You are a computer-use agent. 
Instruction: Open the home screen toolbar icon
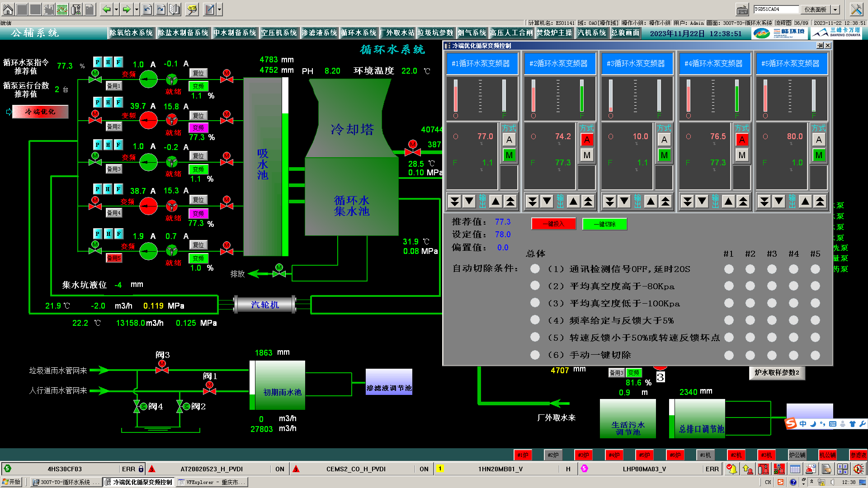point(8,9)
